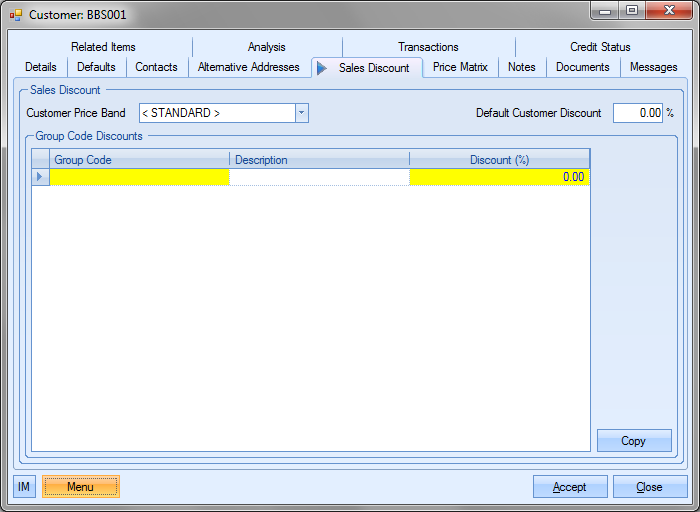Click the row selector arrow in grid
Screen dimensions: 700x512
[x=40, y=177]
